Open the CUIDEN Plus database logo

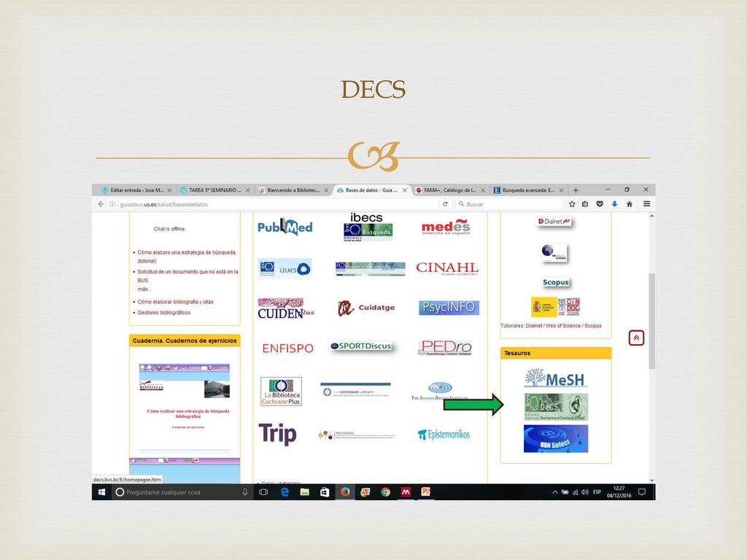click(286, 308)
